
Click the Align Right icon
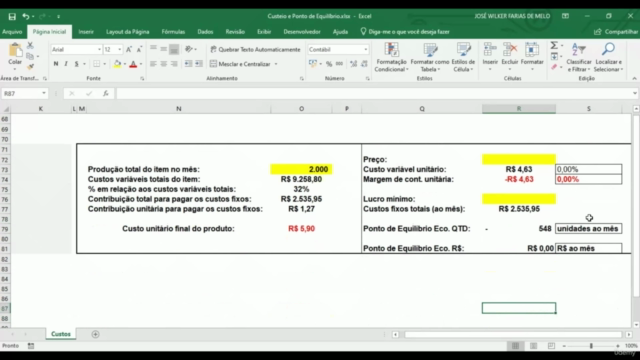(174, 64)
